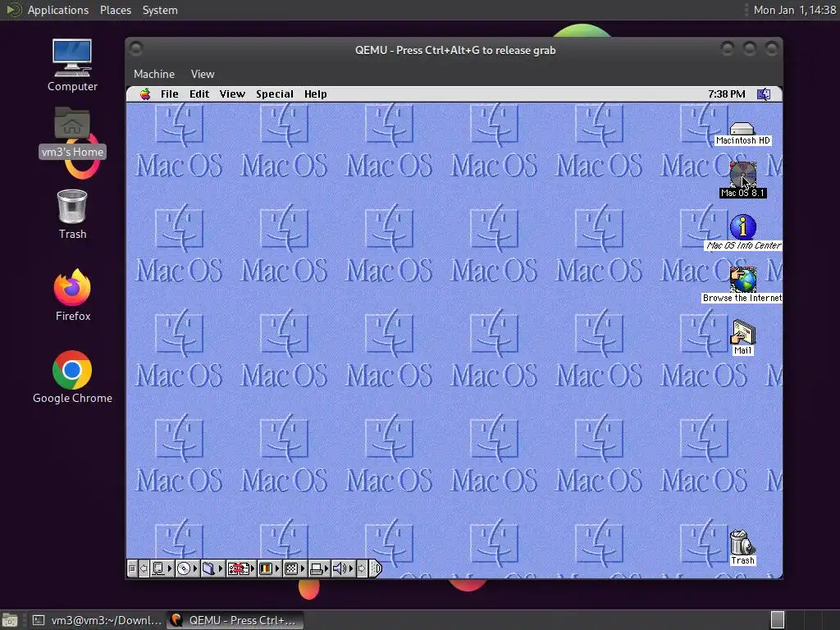Open the QEMU window's View menu
Viewport: 840px width, 630px height.
tap(203, 74)
